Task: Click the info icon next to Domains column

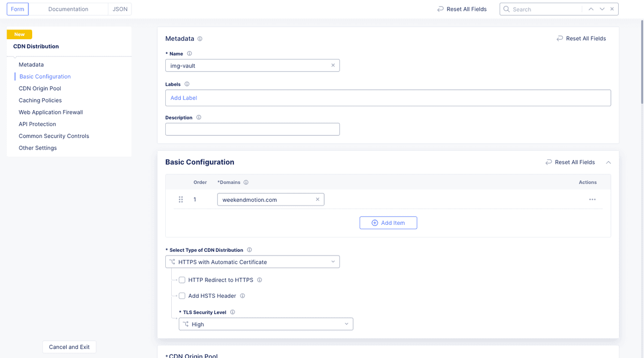Action: coord(246,182)
